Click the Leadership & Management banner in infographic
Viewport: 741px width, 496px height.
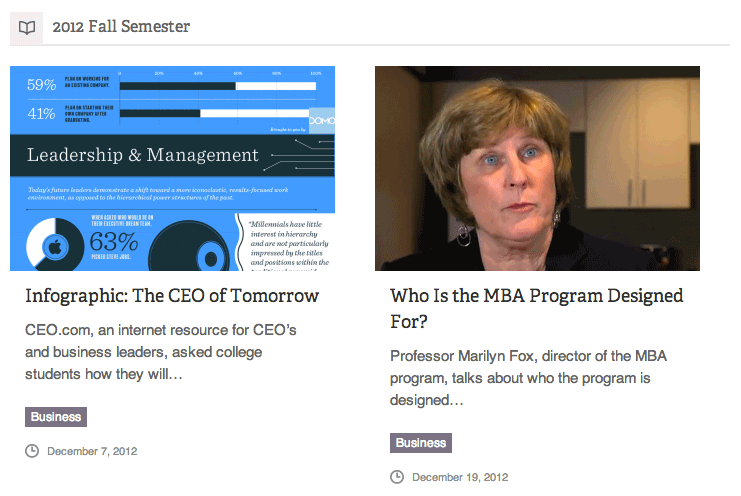click(172, 155)
